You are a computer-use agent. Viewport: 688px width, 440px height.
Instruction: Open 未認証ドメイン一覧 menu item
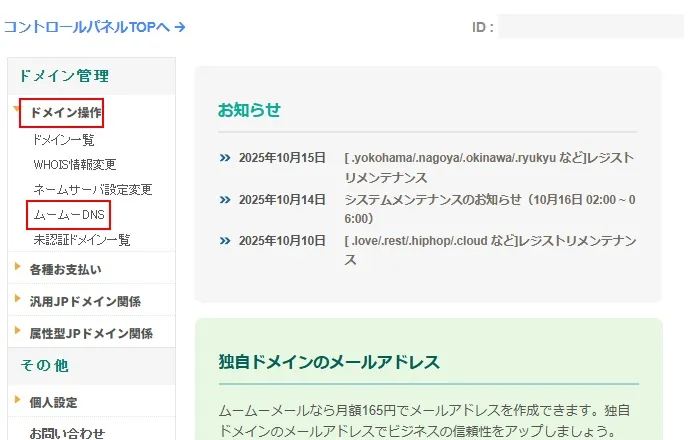coord(81,240)
